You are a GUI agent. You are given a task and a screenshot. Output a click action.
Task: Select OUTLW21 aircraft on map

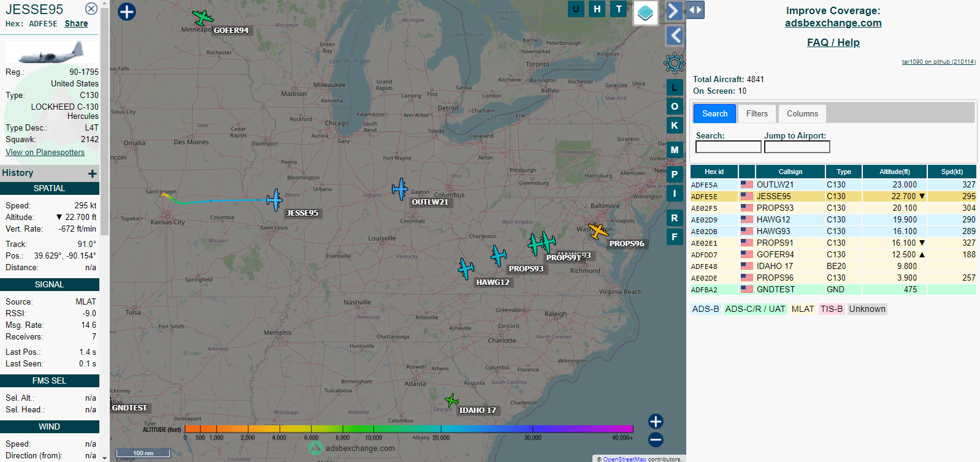[400, 189]
